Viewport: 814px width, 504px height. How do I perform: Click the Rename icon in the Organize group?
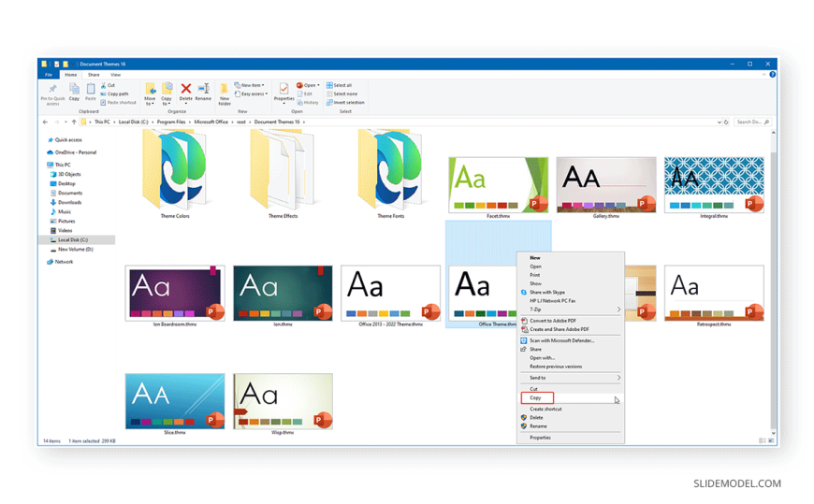coord(203,88)
